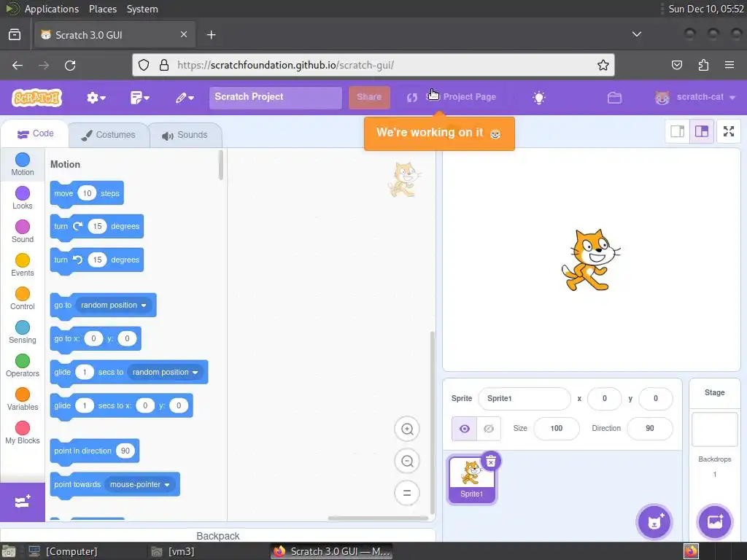This screenshot has width=747, height=560.
Task: Enter full screen stage mode
Action: (x=729, y=131)
